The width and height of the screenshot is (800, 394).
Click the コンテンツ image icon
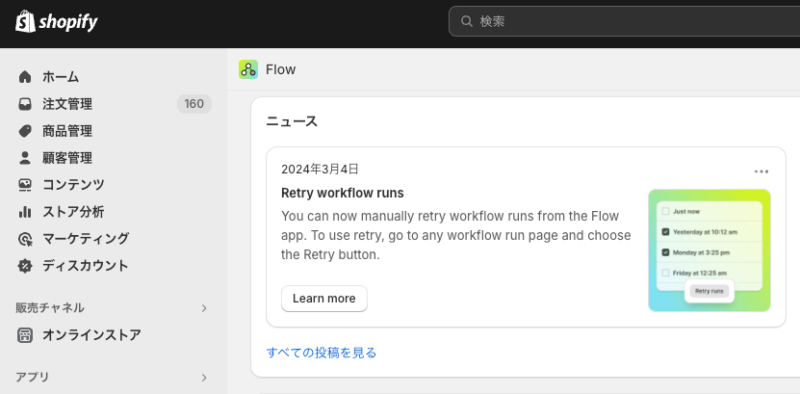pos(24,184)
